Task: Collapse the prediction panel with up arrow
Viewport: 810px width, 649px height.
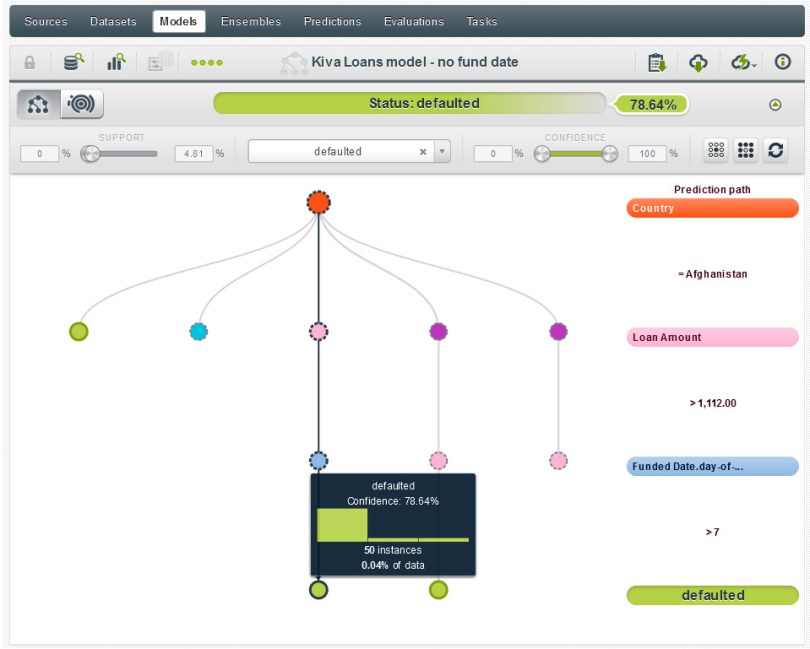Action: [x=775, y=105]
